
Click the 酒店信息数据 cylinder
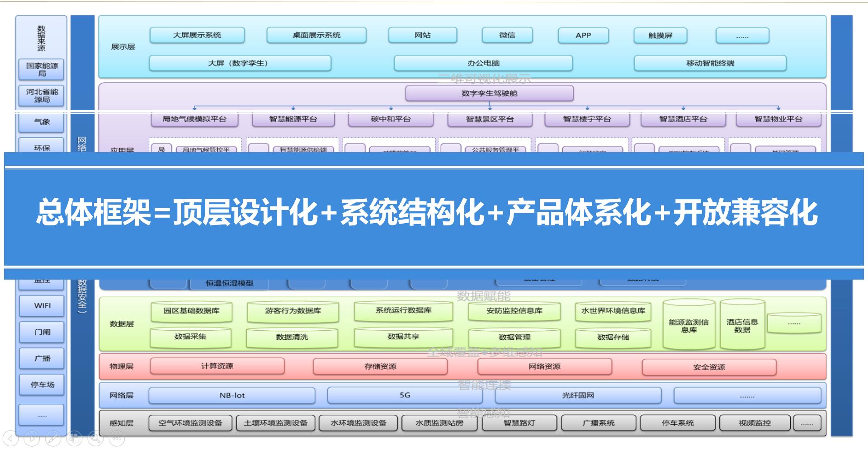click(x=742, y=325)
